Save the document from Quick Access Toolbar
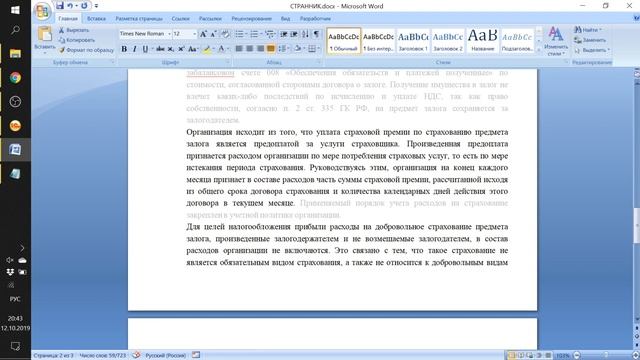640x360 pixels. click(60, 6)
